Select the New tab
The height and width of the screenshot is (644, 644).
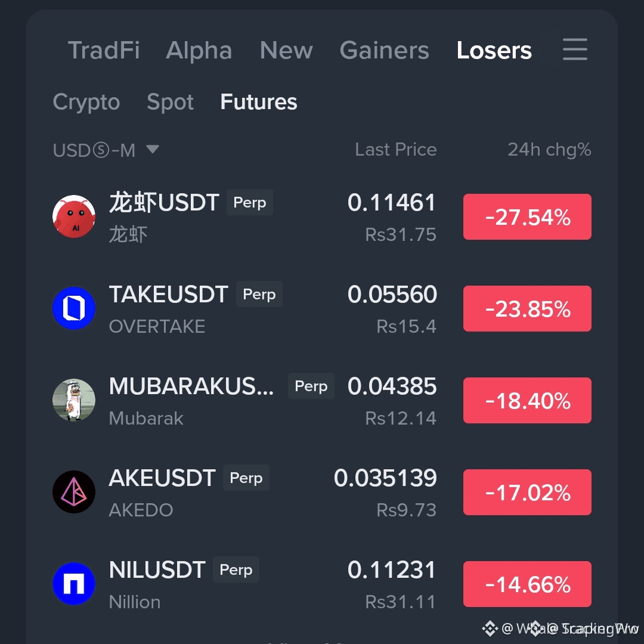(x=286, y=50)
